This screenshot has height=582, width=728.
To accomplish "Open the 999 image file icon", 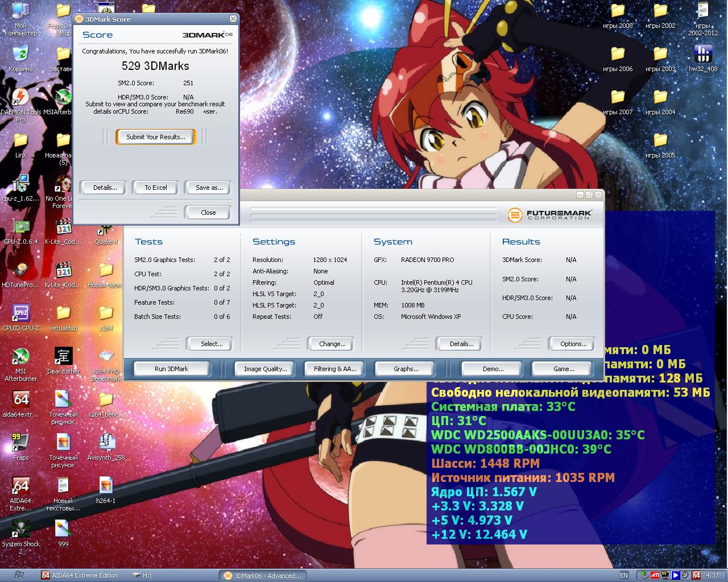I will click(63, 534).
